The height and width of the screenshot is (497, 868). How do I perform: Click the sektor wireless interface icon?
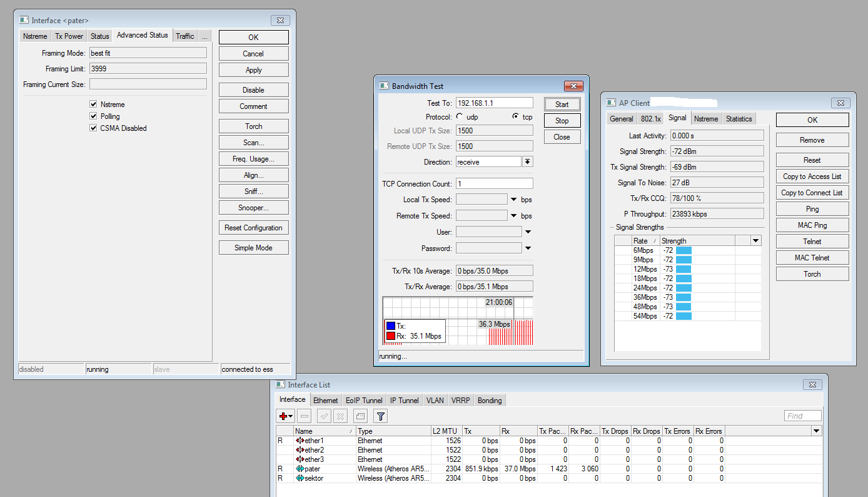point(300,478)
